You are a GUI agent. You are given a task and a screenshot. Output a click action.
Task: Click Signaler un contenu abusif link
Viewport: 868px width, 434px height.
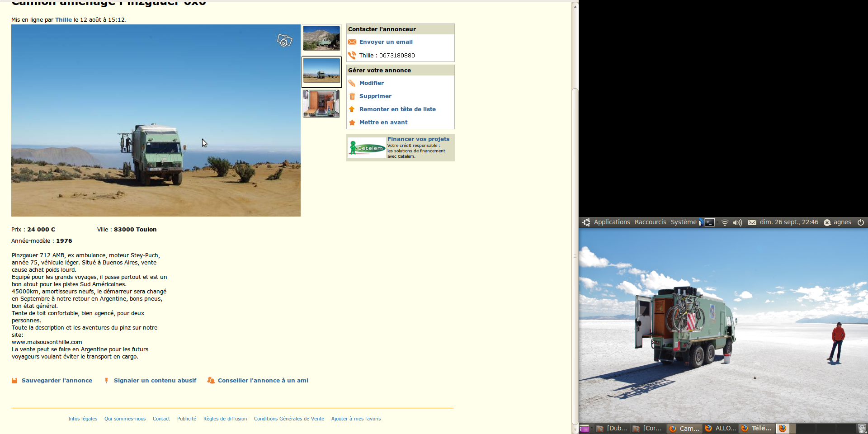155,381
